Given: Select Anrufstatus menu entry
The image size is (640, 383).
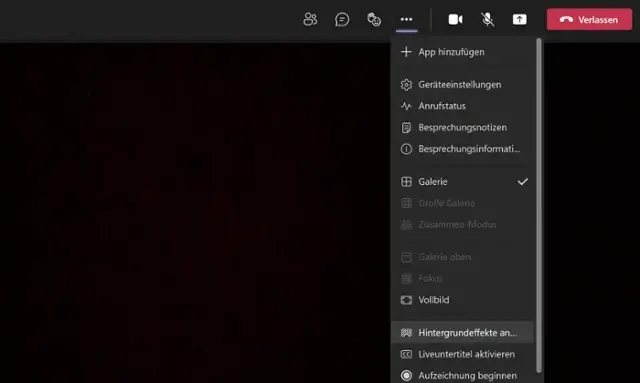Looking at the screenshot, I should tap(462, 106).
